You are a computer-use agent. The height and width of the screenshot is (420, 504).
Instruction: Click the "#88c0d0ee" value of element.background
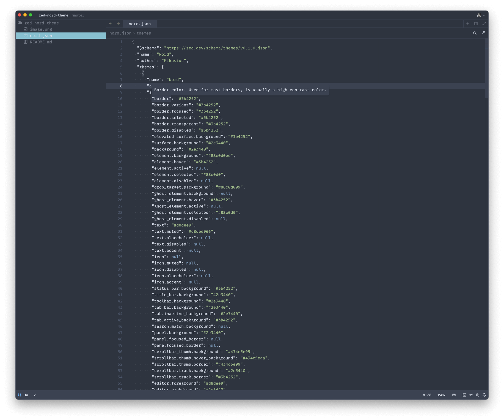pyautogui.click(x=219, y=155)
